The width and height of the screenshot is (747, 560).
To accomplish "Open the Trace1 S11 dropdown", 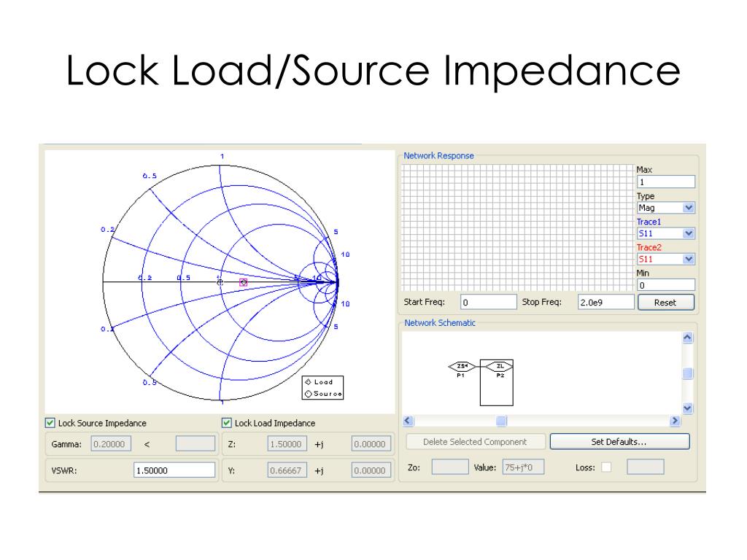I will (x=666, y=233).
